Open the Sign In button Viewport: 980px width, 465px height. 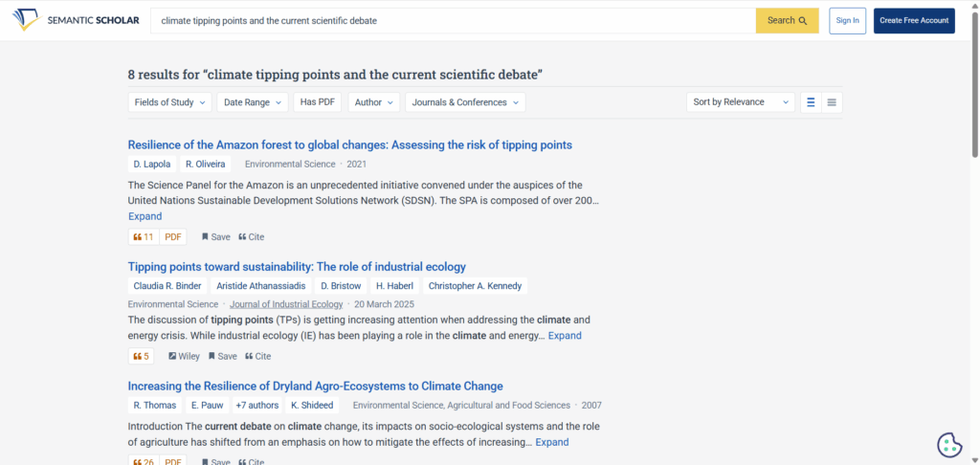(848, 21)
